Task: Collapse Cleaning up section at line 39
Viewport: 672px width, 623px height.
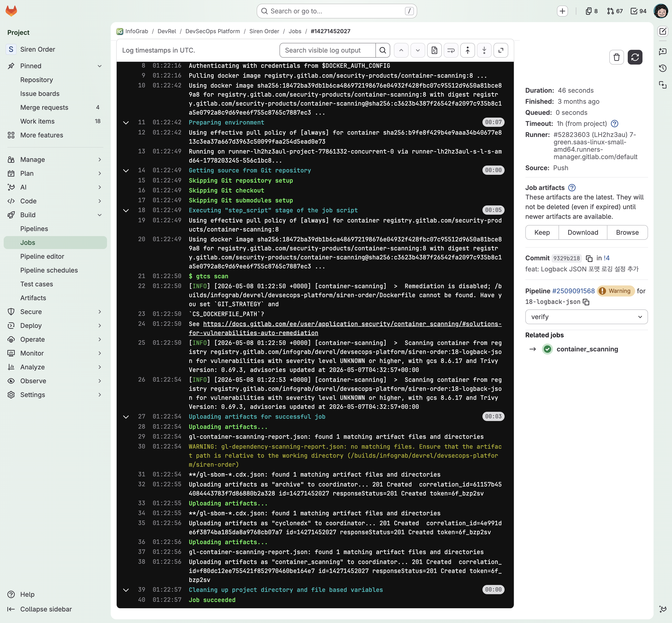Action: [x=126, y=590]
